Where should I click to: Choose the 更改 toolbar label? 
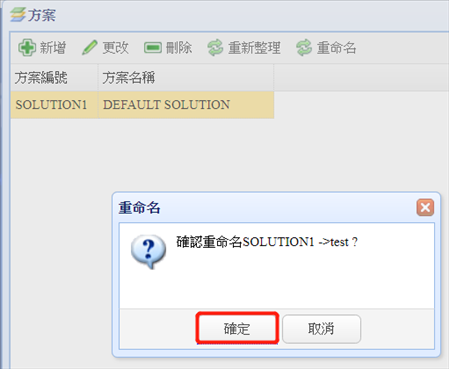pyautogui.click(x=115, y=48)
